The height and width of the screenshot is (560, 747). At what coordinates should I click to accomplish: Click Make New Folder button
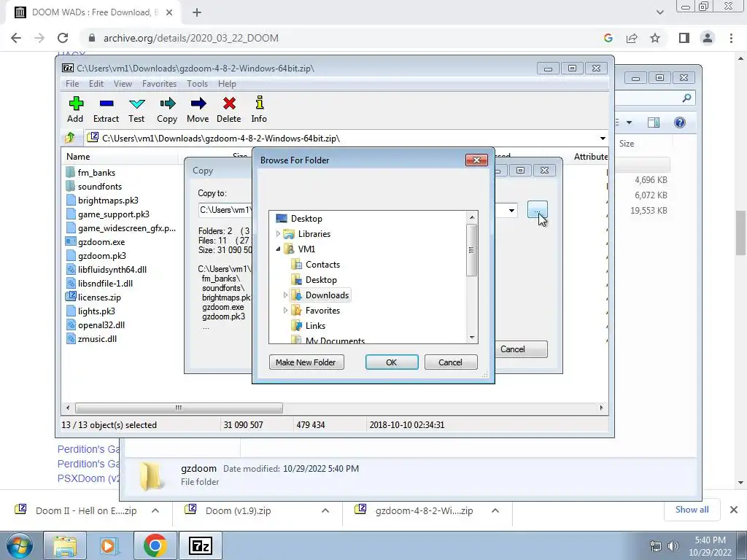[306, 362]
